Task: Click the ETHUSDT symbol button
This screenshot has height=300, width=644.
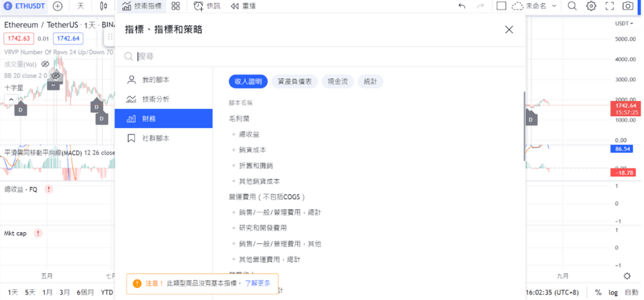Action: coord(24,6)
